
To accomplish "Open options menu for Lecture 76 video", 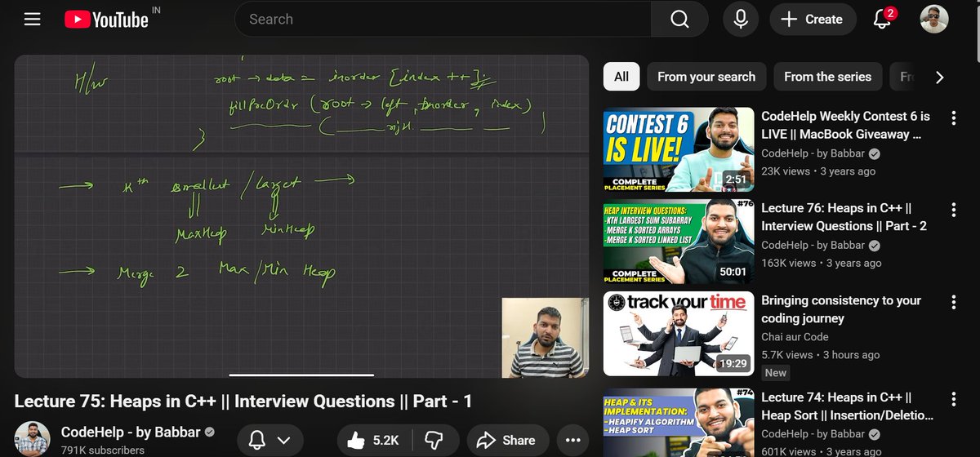I will (953, 211).
